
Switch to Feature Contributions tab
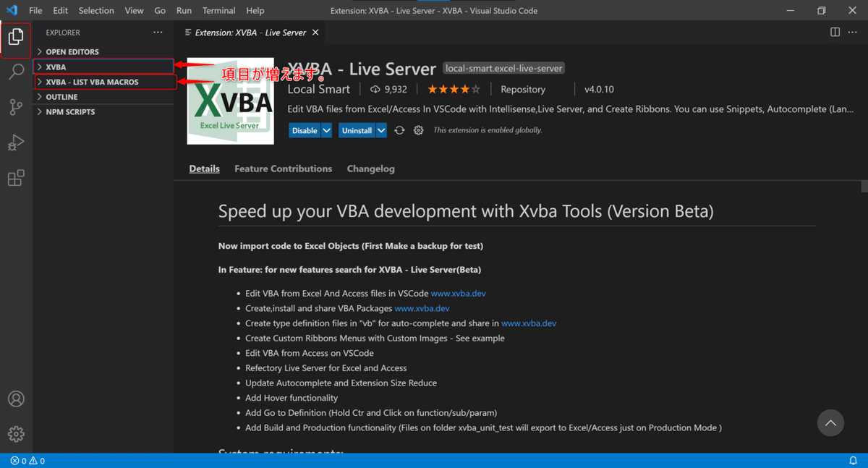[283, 169]
